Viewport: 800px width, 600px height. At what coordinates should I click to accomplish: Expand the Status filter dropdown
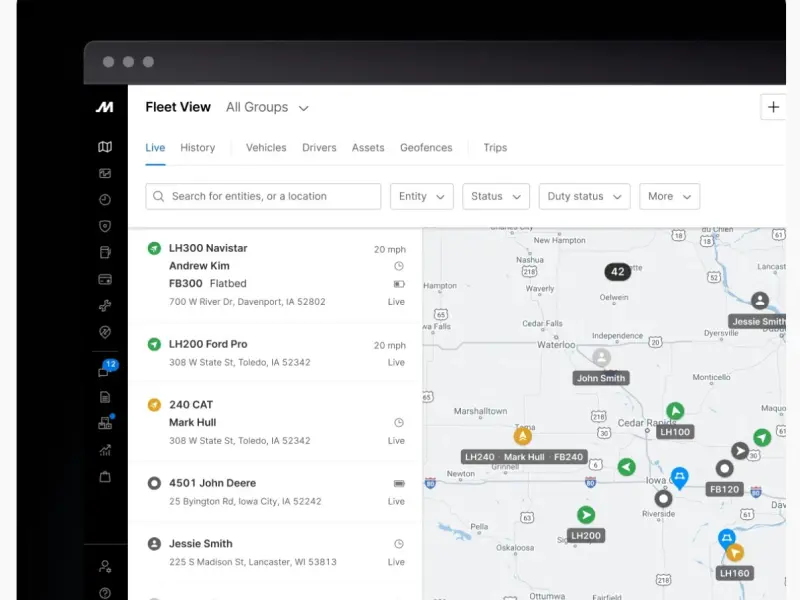click(496, 196)
